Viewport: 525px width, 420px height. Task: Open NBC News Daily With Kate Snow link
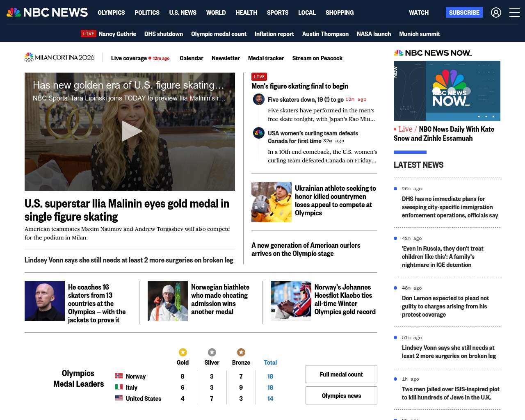[x=444, y=134]
